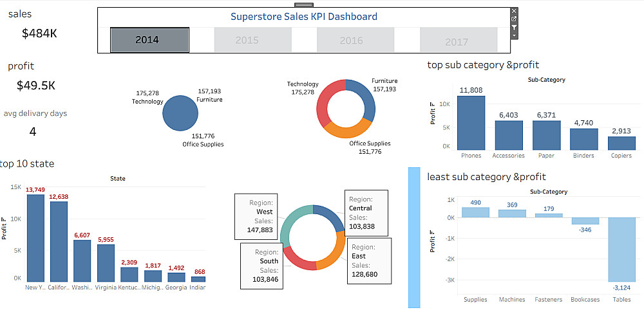Click the Georgia axis label
Viewport: 644px width, 310px height.
click(x=176, y=287)
